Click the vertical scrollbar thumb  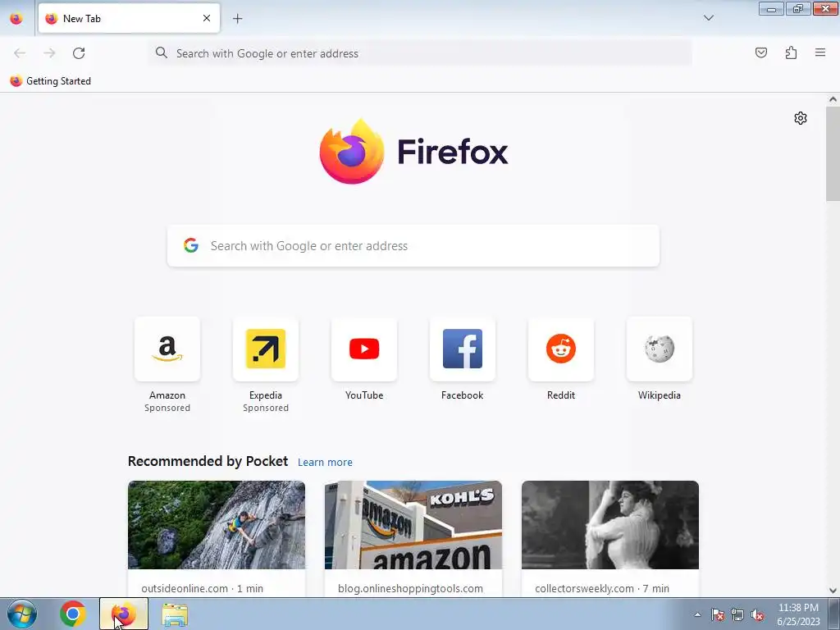coord(833,153)
